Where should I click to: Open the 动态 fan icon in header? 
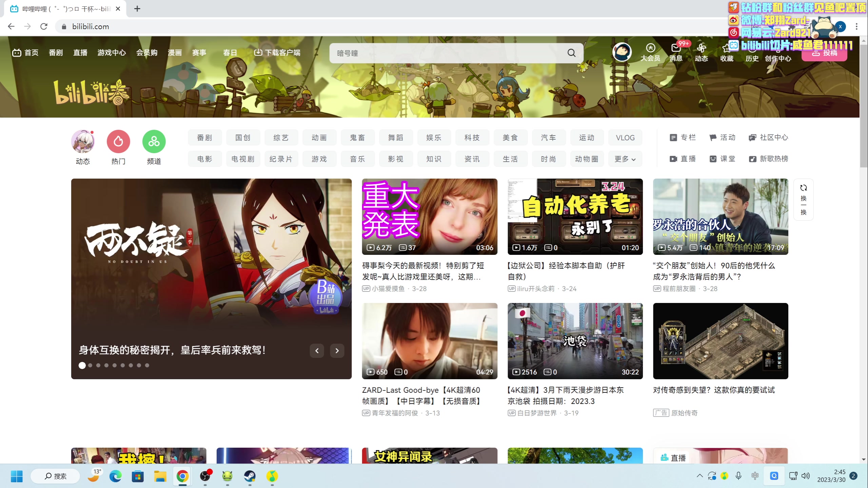701,48
